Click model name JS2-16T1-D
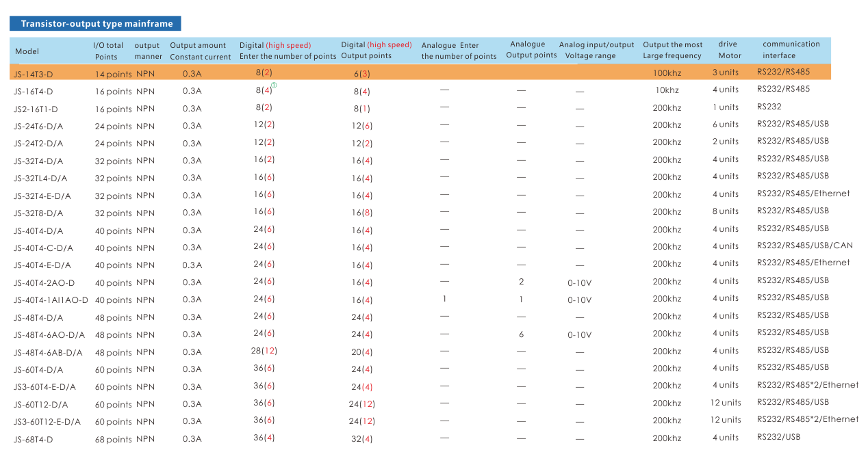This screenshot has width=868, height=465. click(x=36, y=109)
